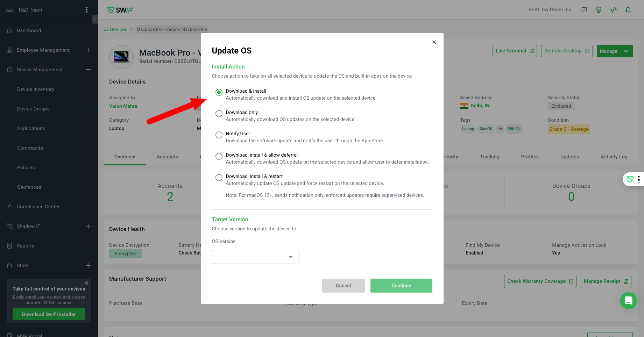Open Device Inventory in the sidebar
This screenshot has height=337, width=644.
click(36, 89)
